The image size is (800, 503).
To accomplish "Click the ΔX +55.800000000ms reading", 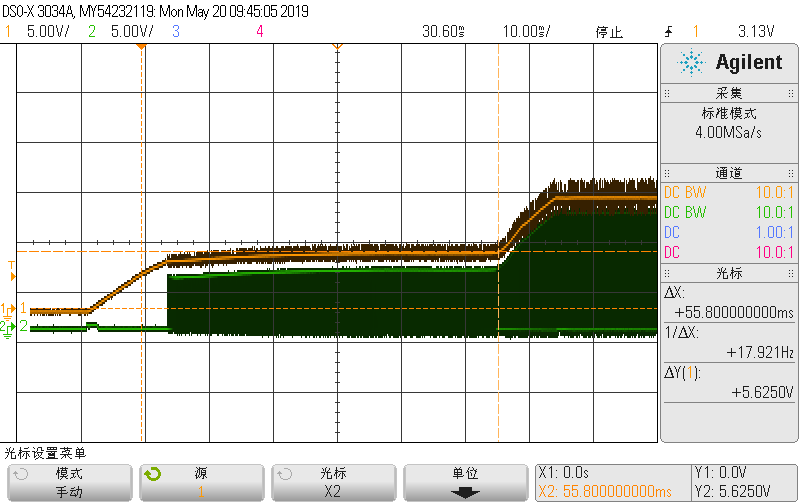I will (729, 303).
